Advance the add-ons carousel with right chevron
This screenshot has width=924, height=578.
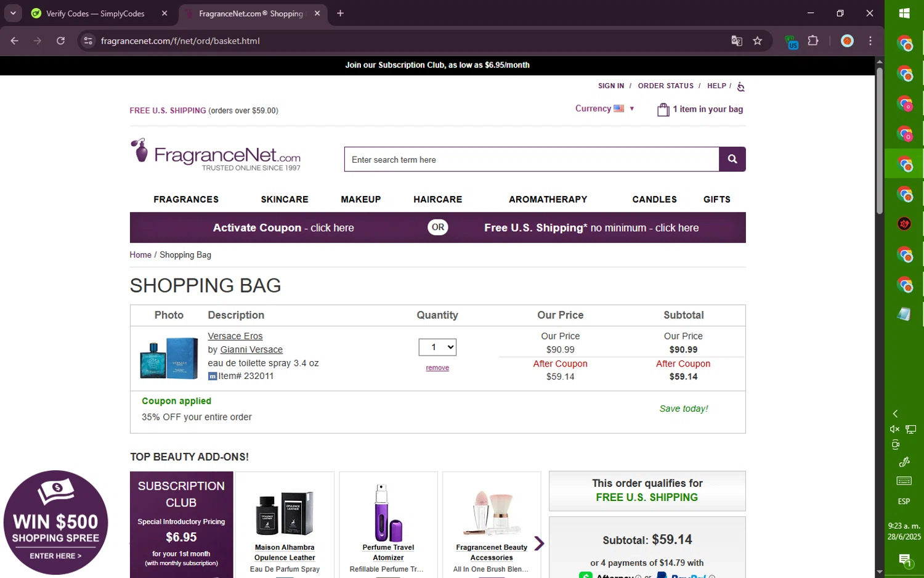point(539,543)
